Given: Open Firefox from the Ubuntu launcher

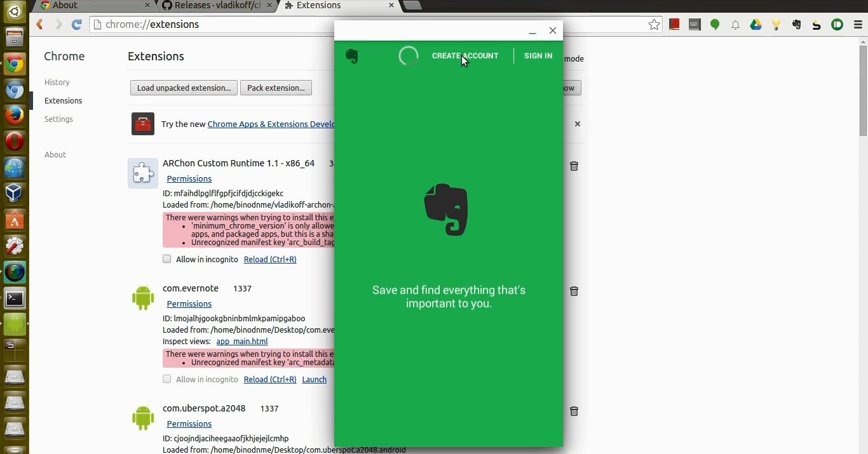Looking at the screenshot, I should tap(15, 115).
